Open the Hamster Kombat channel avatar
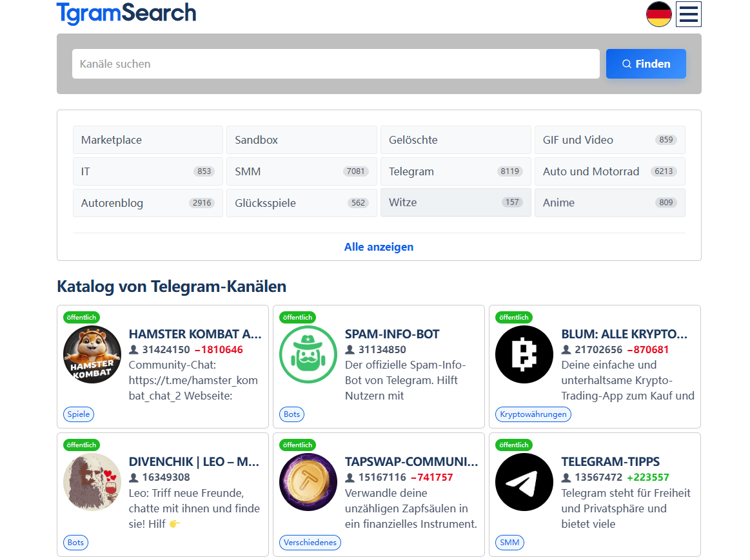The image size is (750, 560). point(92,354)
